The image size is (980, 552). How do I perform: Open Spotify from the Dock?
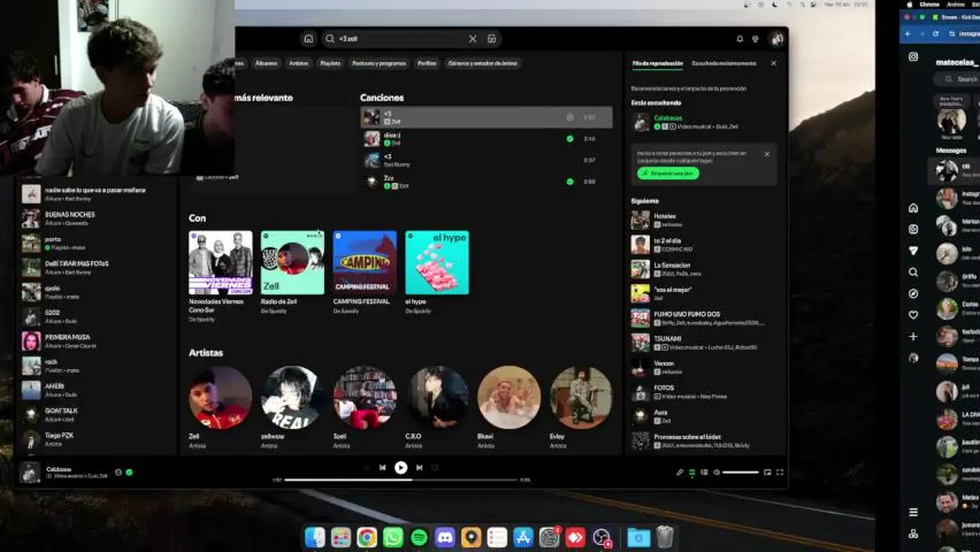(x=419, y=537)
